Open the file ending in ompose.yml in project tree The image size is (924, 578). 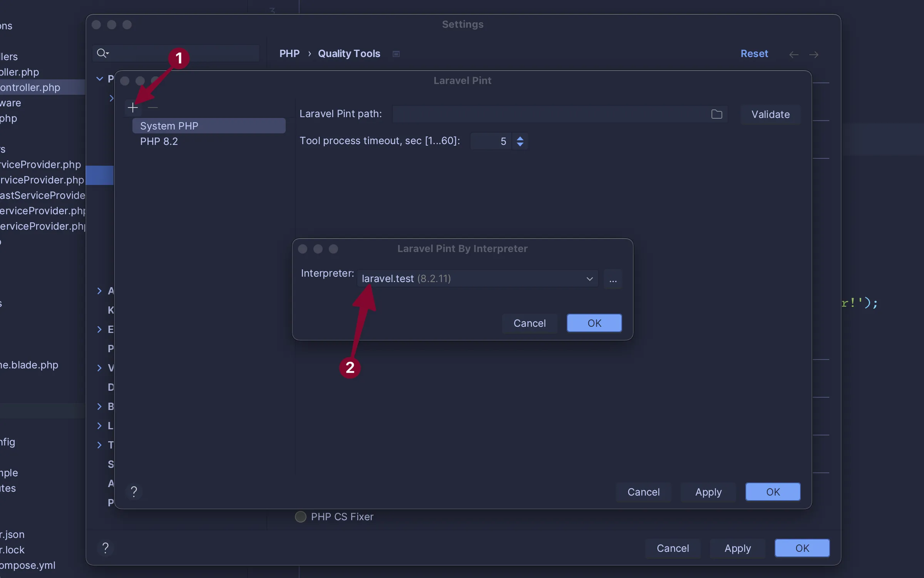(28, 565)
